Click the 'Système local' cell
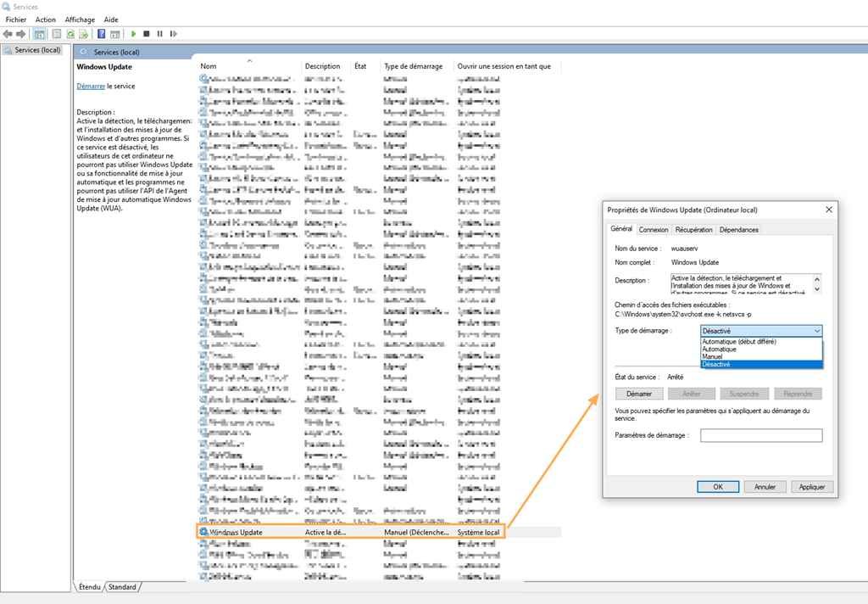The height and width of the screenshot is (604, 868). coord(478,532)
